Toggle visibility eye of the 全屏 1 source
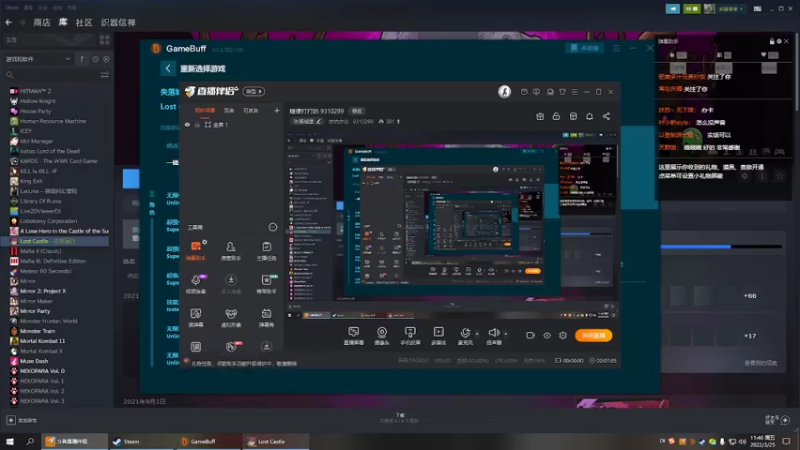Screen dimensions: 800x450 click(187, 124)
